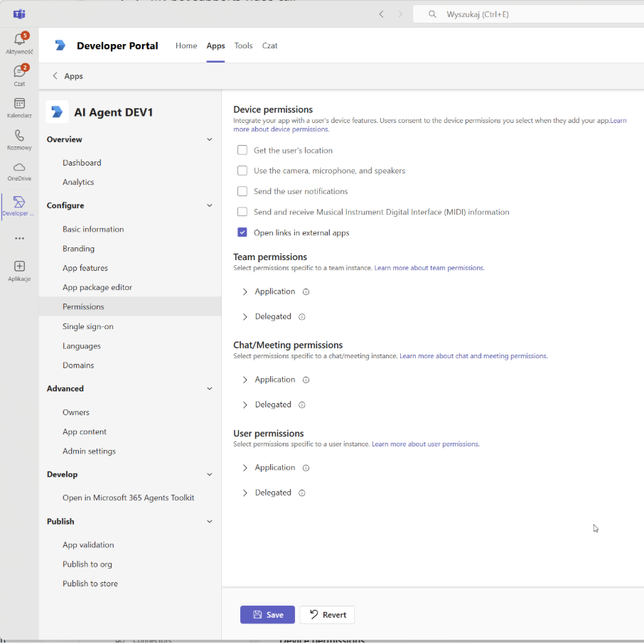Click the Save button
Screen dimensions: 644x644
(267, 615)
